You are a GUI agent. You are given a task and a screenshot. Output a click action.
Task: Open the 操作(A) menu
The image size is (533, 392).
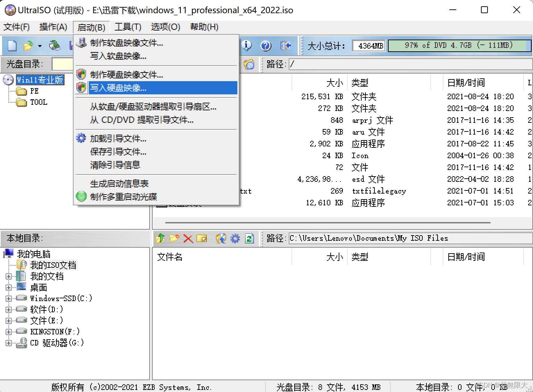tap(53, 27)
